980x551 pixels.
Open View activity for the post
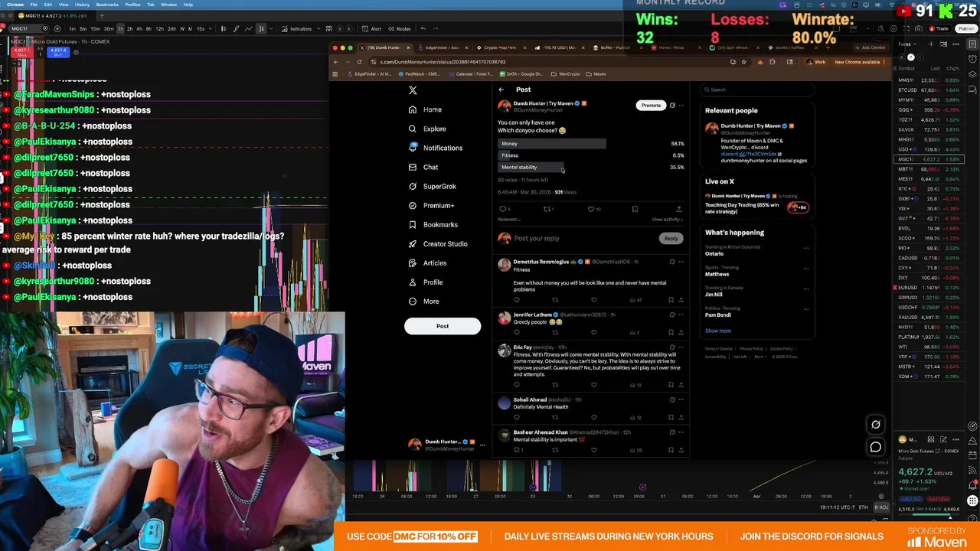(x=667, y=220)
